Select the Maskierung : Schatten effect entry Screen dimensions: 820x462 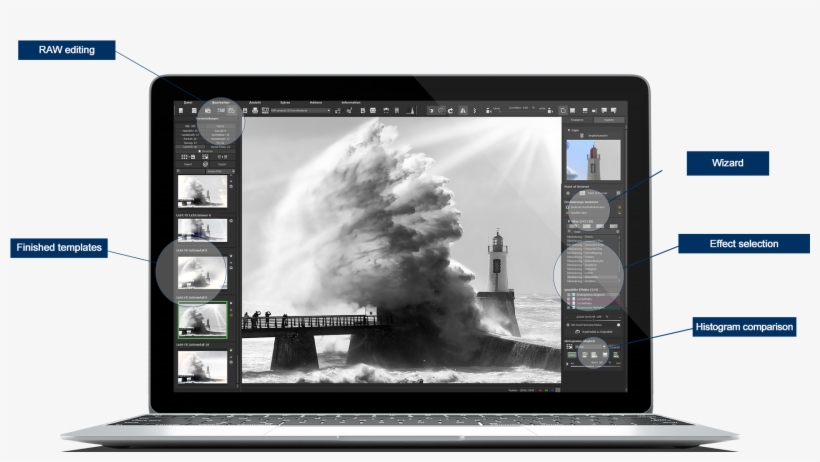pyautogui.click(x=592, y=281)
